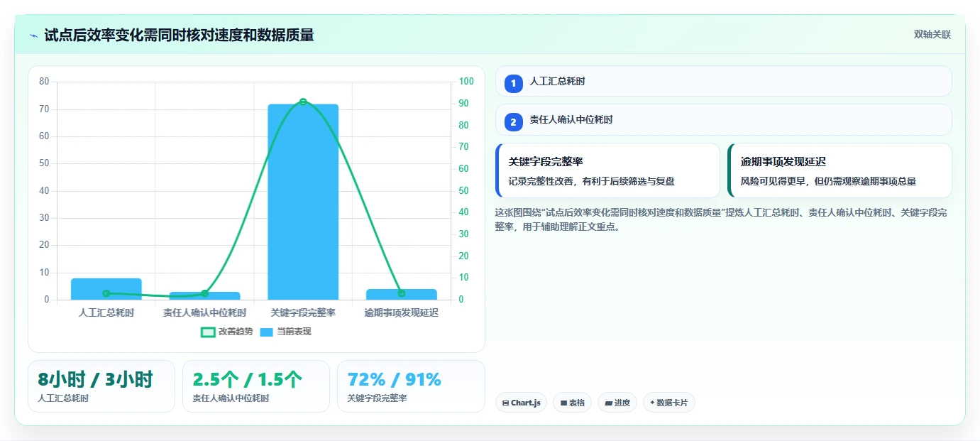The width and height of the screenshot is (980, 441).
Task: Click the 数据卡片 tag
Action: (668, 403)
